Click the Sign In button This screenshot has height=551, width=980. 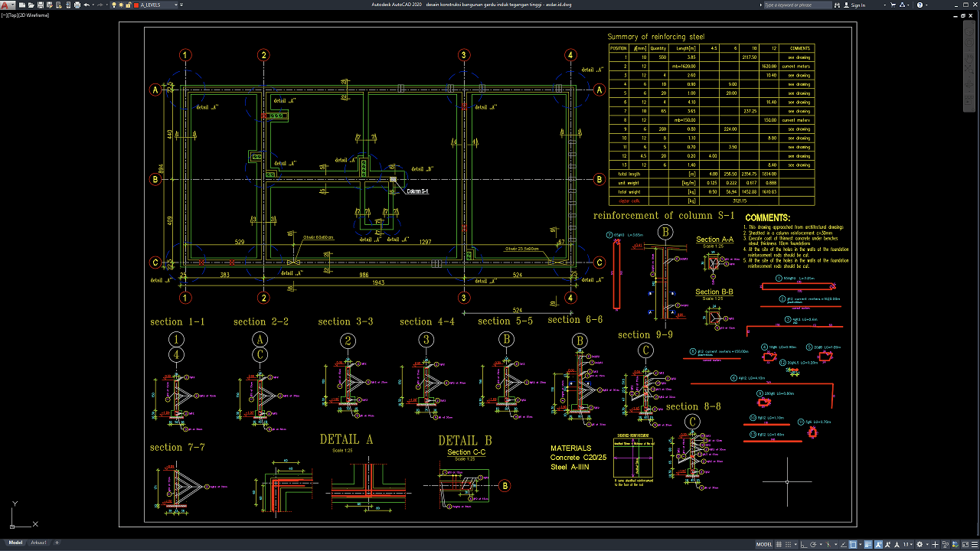[854, 5]
